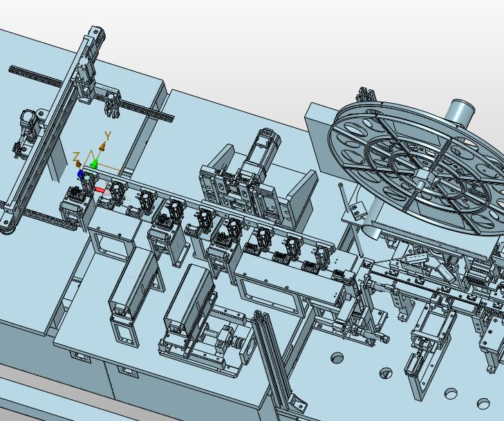This screenshot has height=421, width=504.
Task: Click the "Z" axis label
Action: pos(76,157)
